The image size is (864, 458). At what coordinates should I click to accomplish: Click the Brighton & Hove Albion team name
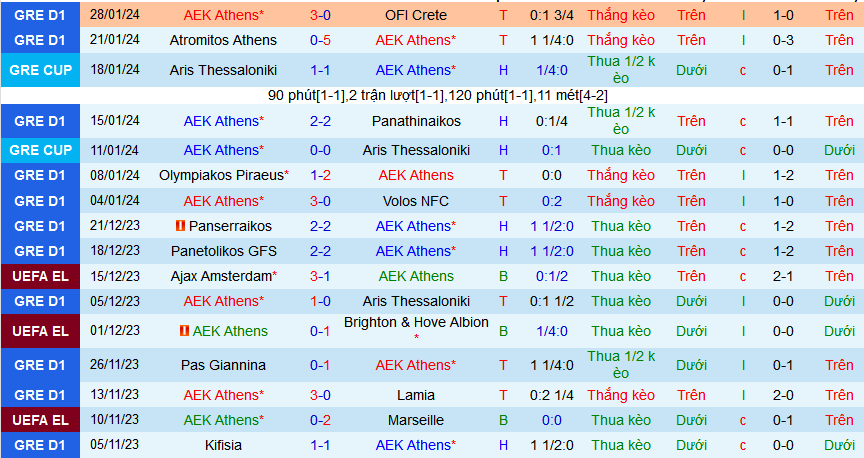pyautogui.click(x=416, y=322)
